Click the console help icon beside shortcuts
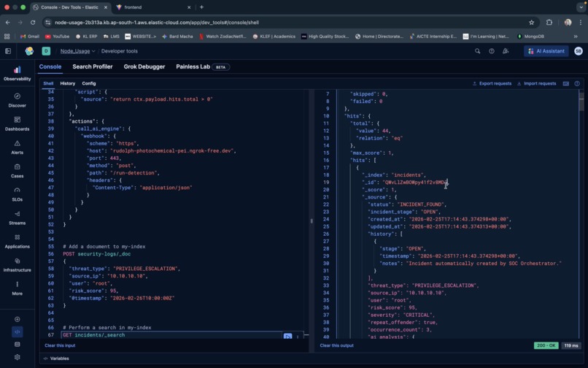Image resolution: width=588 pixels, height=368 pixels. tap(577, 83)
